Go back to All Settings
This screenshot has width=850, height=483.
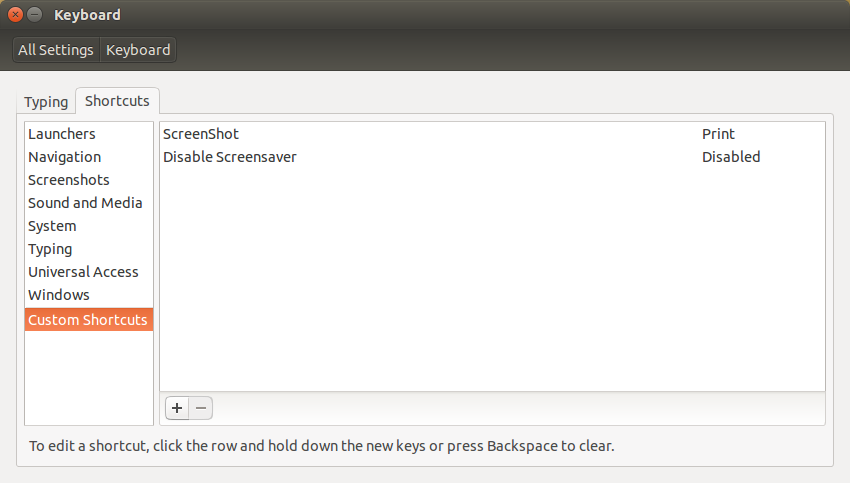(56, 50)
